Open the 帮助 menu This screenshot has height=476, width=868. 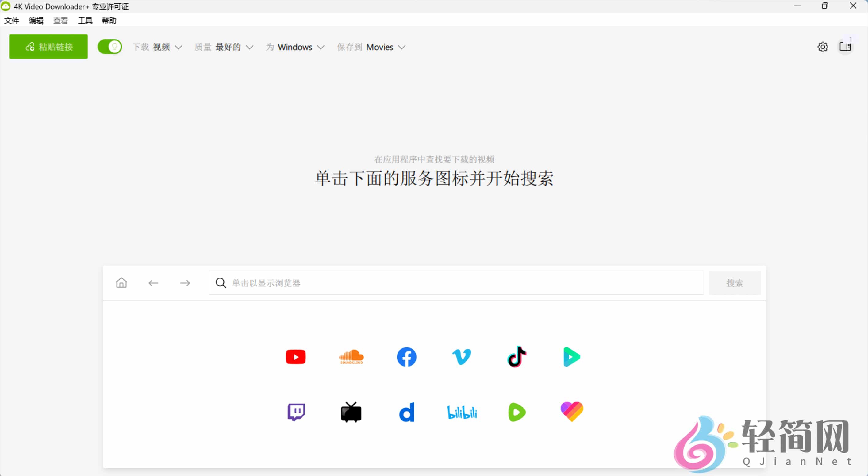tap(109, 21)
